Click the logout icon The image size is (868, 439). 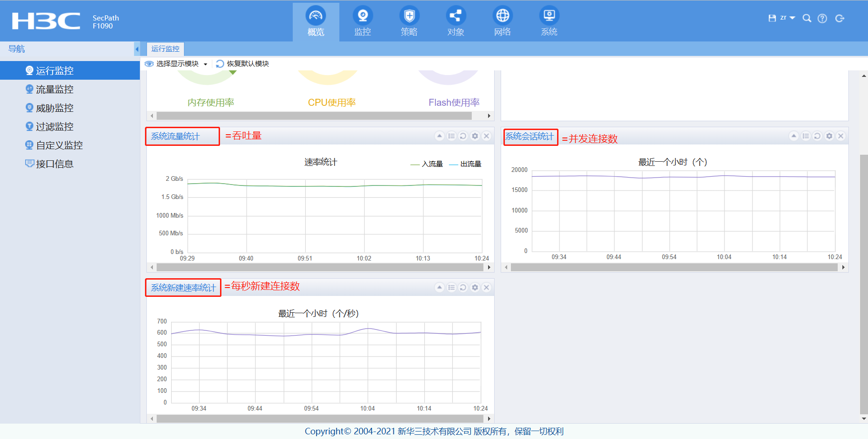[840, 18]
